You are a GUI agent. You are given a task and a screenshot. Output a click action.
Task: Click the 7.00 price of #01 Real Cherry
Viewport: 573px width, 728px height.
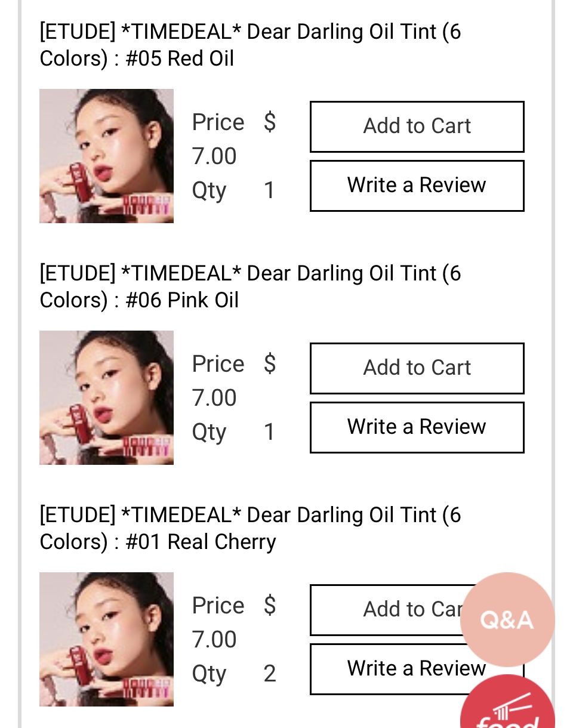click(x=214, y=640)
